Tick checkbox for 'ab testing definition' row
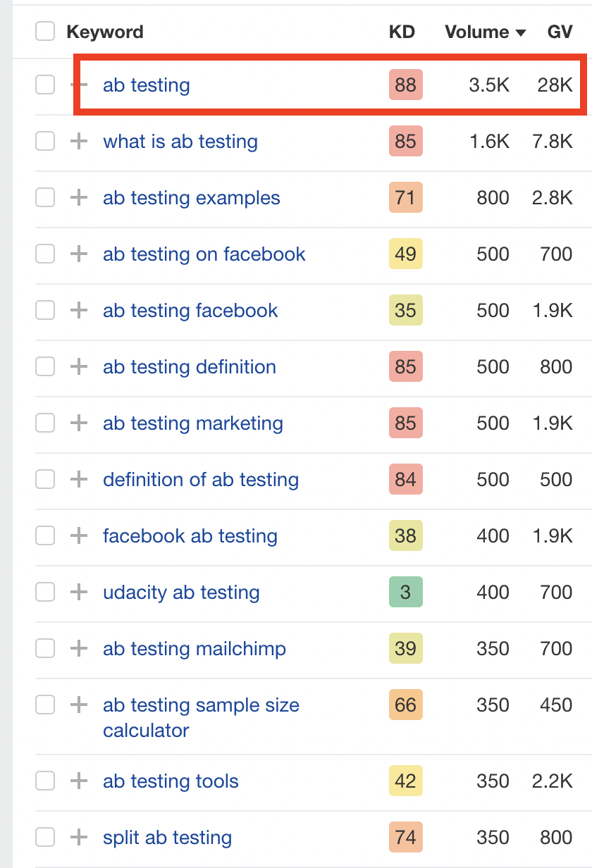 (45, 367)
